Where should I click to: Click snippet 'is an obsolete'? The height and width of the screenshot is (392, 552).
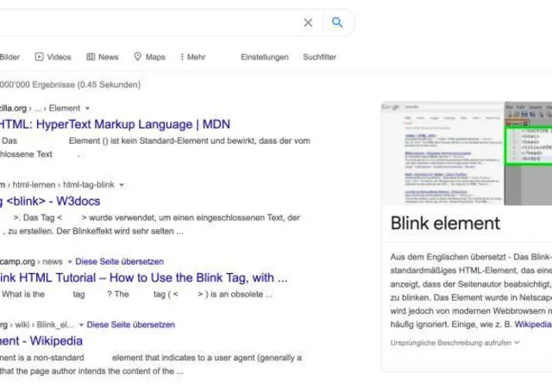(236, 295)
